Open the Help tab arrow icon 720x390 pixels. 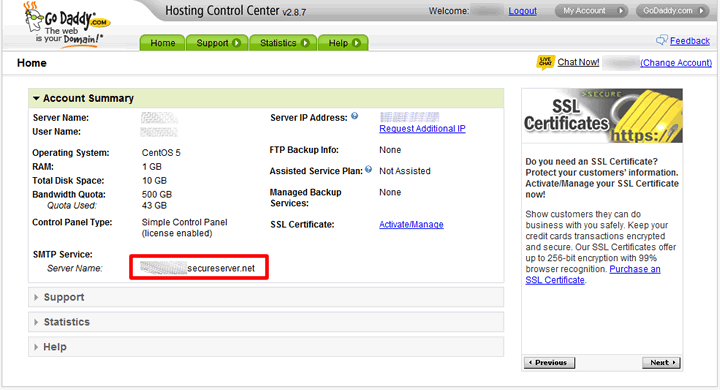point(356,43)
